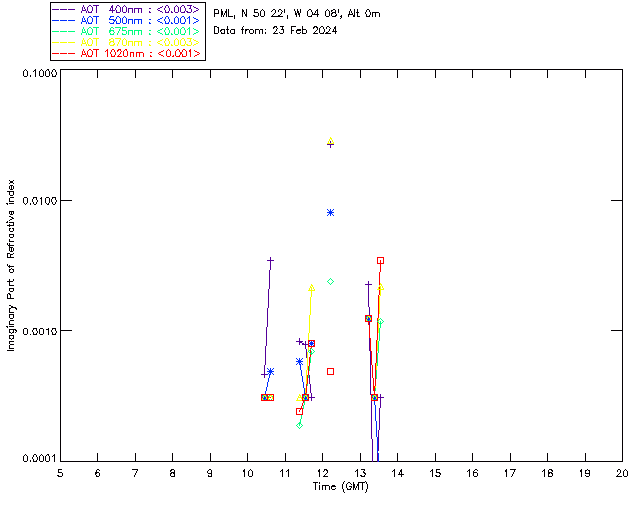Click the x-axis tick label 6
The image size is (640, 512).
point(98,473)
